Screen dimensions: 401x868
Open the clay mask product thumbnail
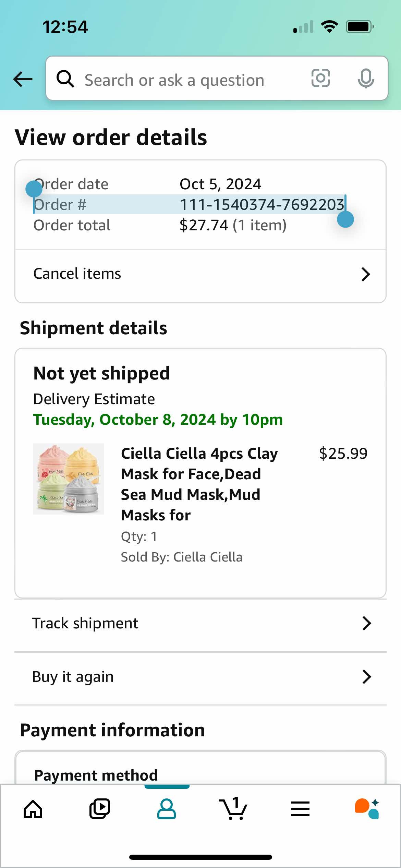(x=69, y=479)
